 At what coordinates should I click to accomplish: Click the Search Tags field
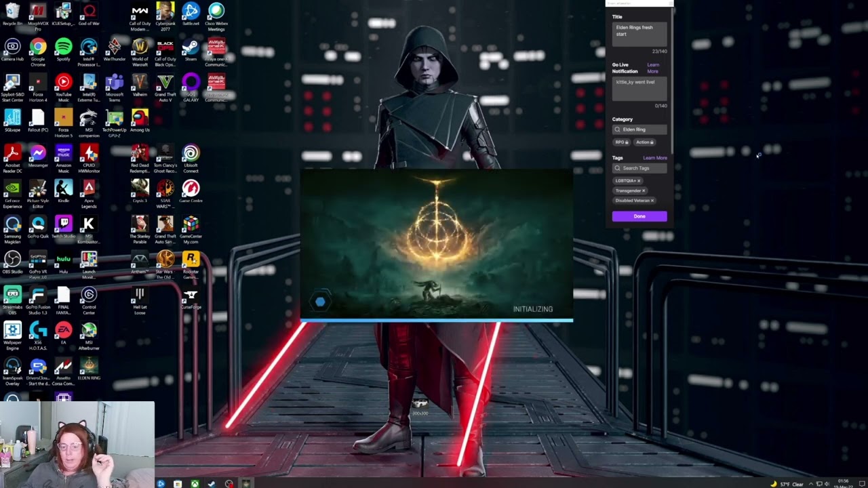pyautogui.click(x=639, y=168)
